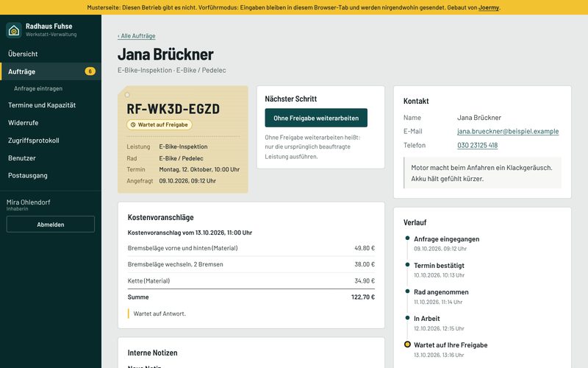588x368 pixels.
Task: Click the 'Wartet auf Antwort.' note
Action: (x=159, y=314)
